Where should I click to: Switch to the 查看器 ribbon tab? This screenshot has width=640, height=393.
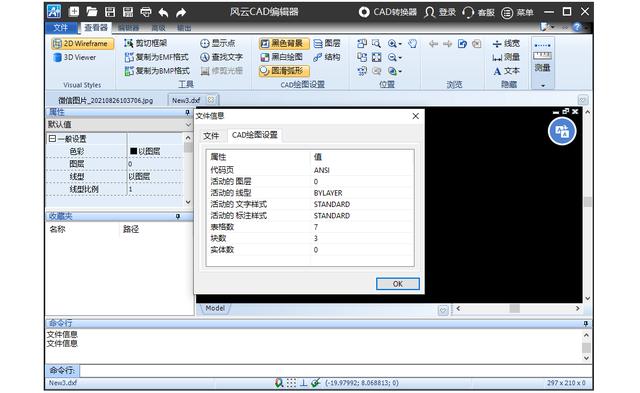coord(96,27)
